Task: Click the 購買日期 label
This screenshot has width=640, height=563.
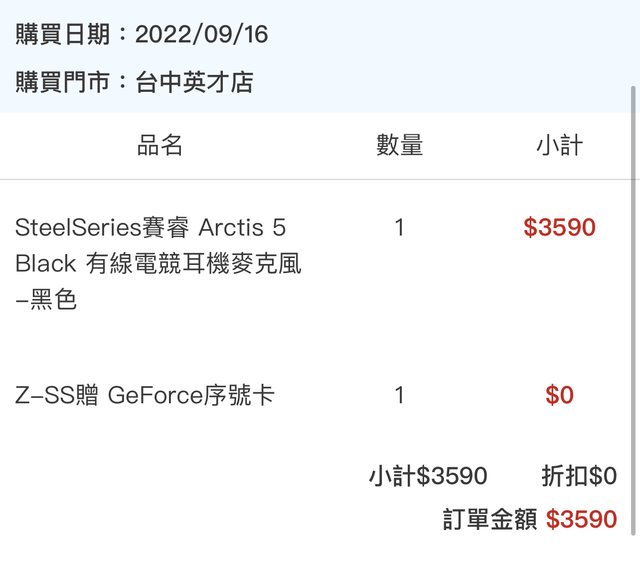Action: [x=63, y=34]
